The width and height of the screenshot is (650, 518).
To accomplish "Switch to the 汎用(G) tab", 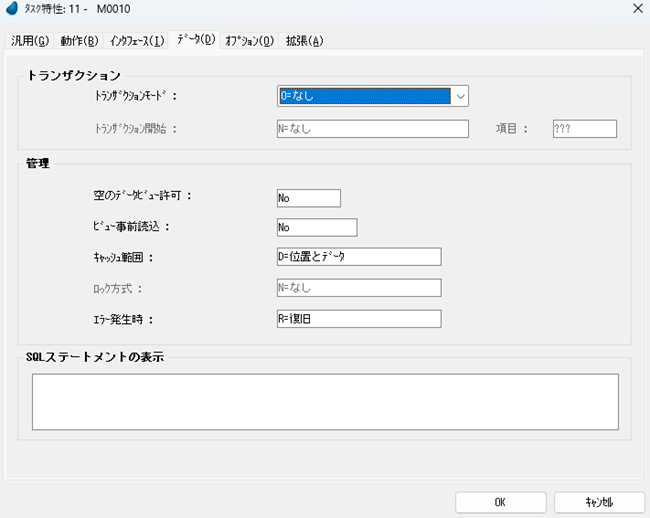I will (29, 41).
